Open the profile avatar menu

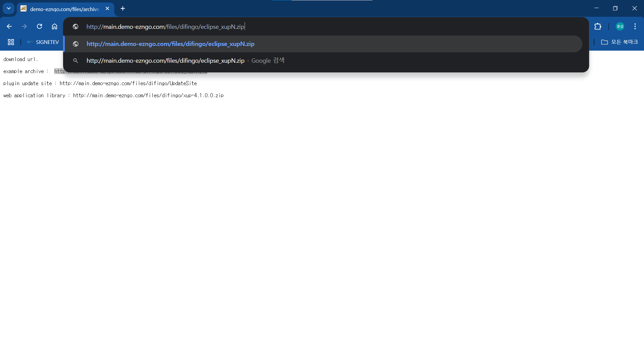click(620, 26)
